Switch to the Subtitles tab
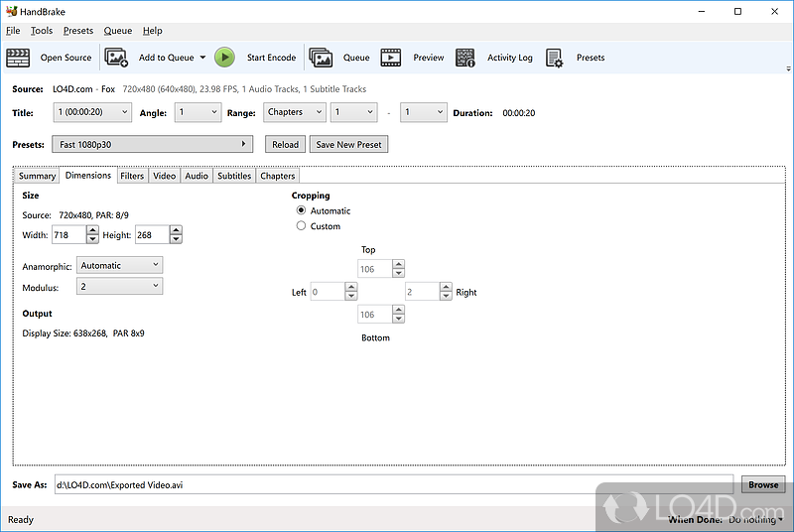The height and width of the screenshot is (532, 794). pos(234,176)
